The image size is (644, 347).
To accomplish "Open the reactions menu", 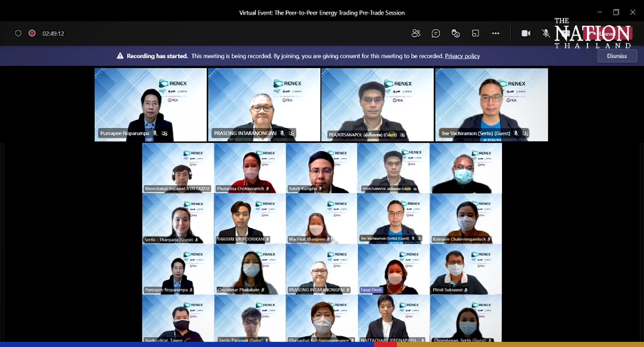I will coord(455,33).
